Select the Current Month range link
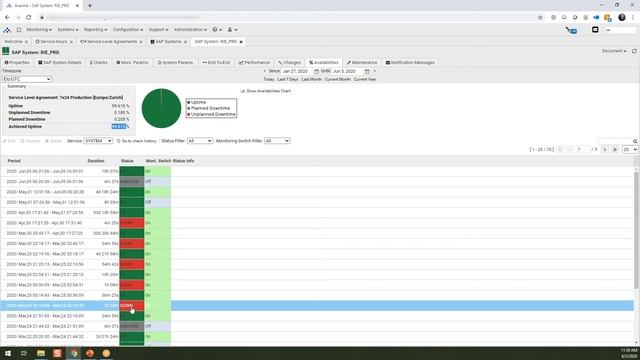Image resolution: width=640 pixels, height=360 pixels. [338, 80]
